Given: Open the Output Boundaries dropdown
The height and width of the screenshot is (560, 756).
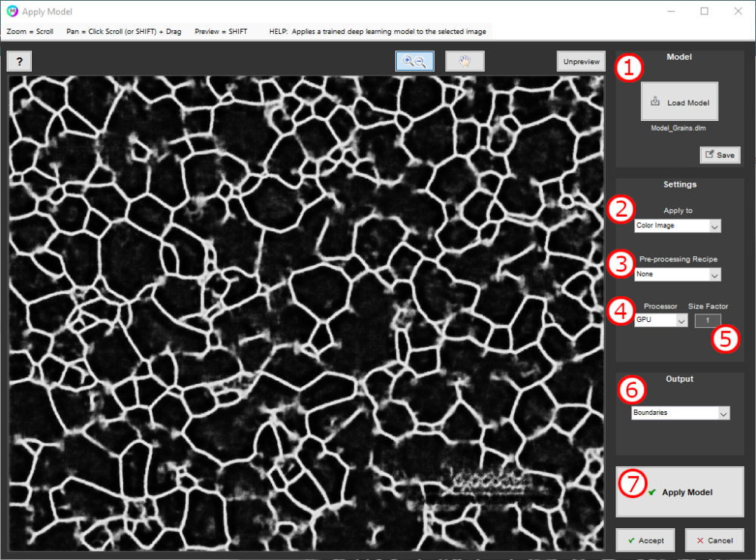Looking at the screenshot, I should coord(680,413).
